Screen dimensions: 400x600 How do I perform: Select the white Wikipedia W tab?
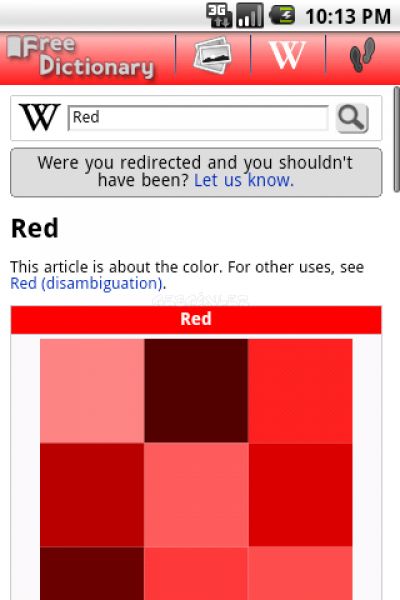pos(287,55)
